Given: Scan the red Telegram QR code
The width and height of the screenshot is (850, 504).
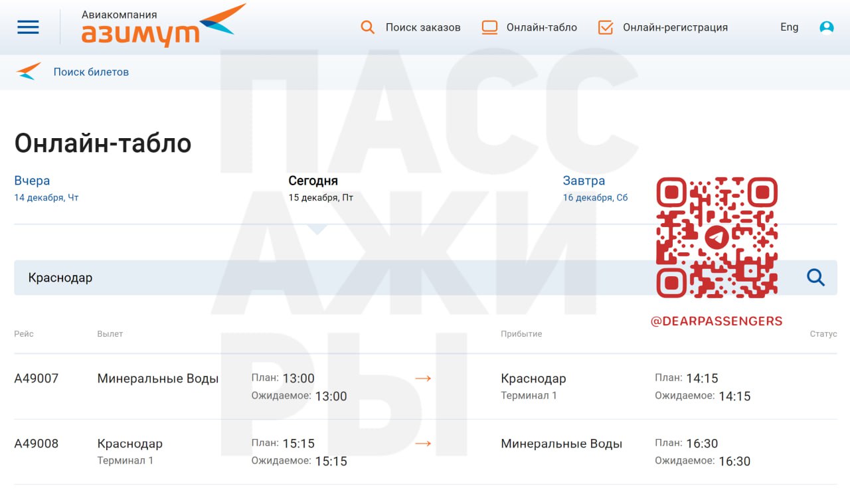Looking at the screenshot, I should [717, 237].
